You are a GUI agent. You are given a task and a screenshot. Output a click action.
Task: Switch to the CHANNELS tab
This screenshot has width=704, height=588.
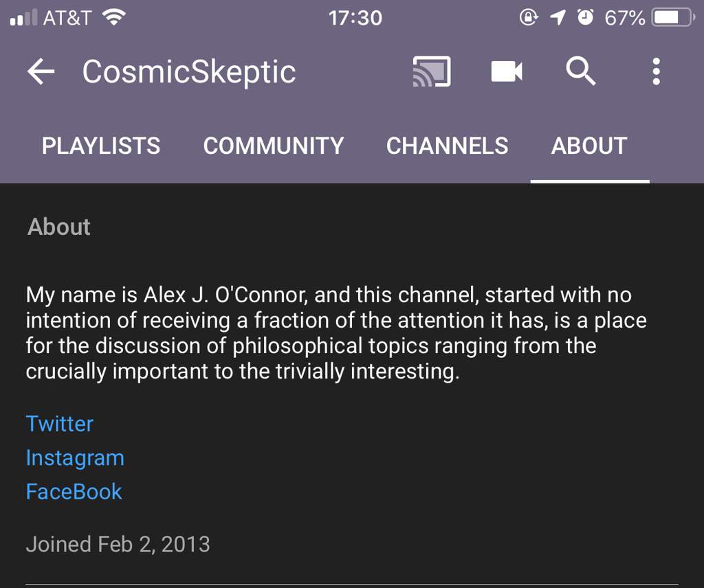pos(447,146)
